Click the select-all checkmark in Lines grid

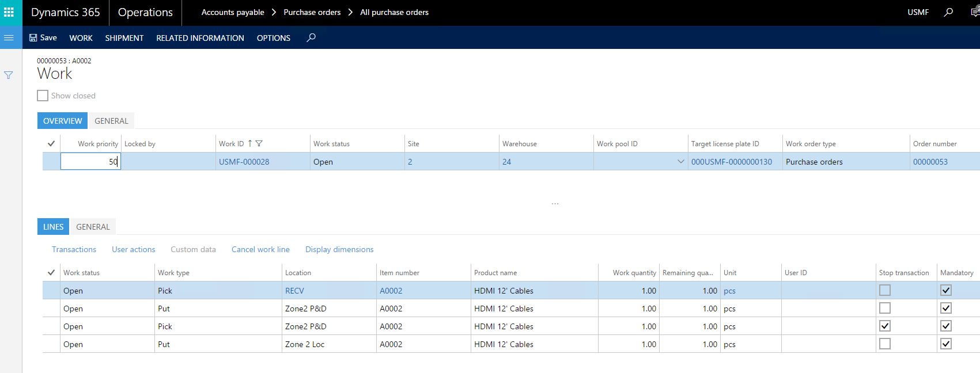(51, 272)
